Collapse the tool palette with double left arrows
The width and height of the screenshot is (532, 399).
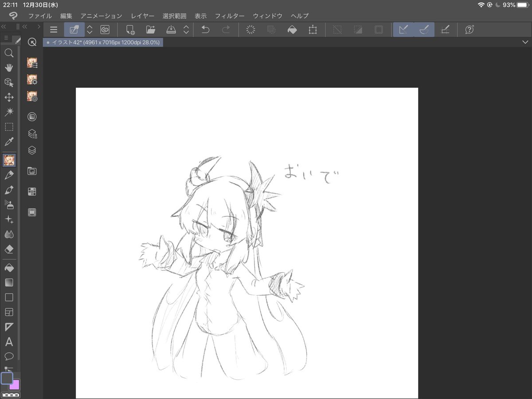coord(4,27)
